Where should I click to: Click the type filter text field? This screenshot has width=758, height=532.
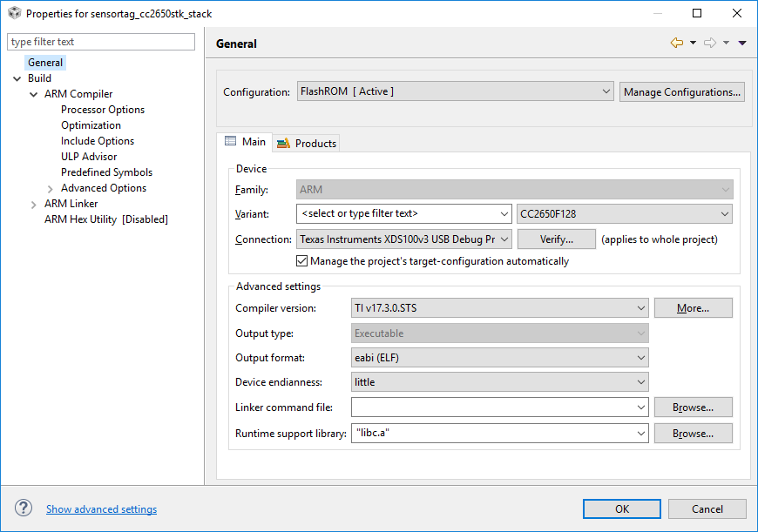(101, 42)
